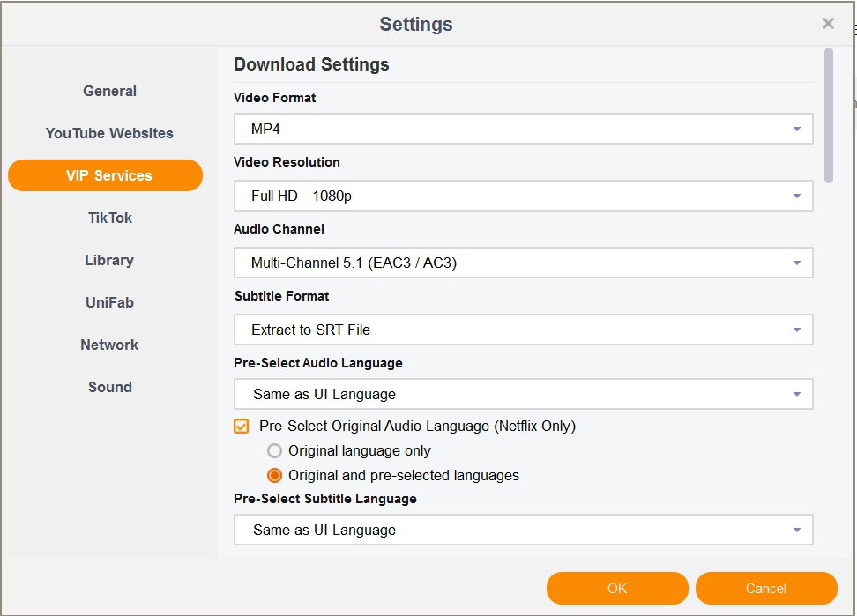Switch to the General tab
This screenshot has height=616, width=857.
point(109,91)
